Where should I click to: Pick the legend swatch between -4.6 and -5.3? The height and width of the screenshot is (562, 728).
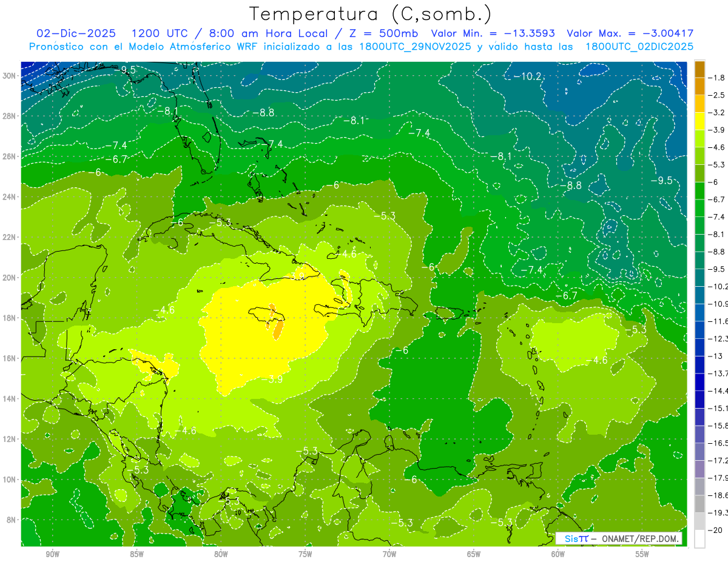[699, 155]
